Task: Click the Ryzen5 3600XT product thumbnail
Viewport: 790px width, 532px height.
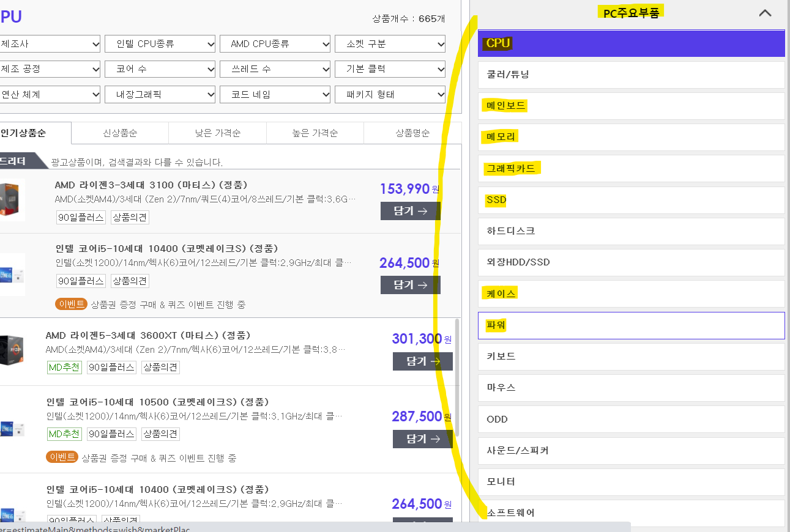Action: 12,350
